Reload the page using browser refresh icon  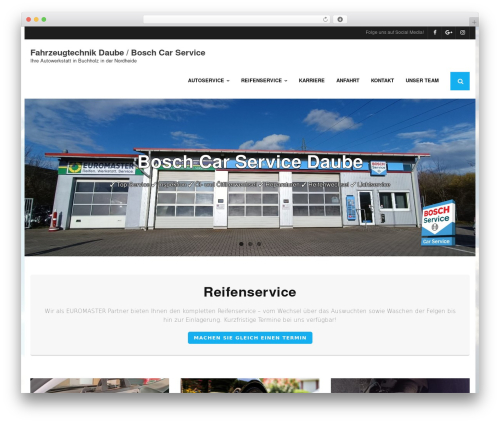(325, 19)
